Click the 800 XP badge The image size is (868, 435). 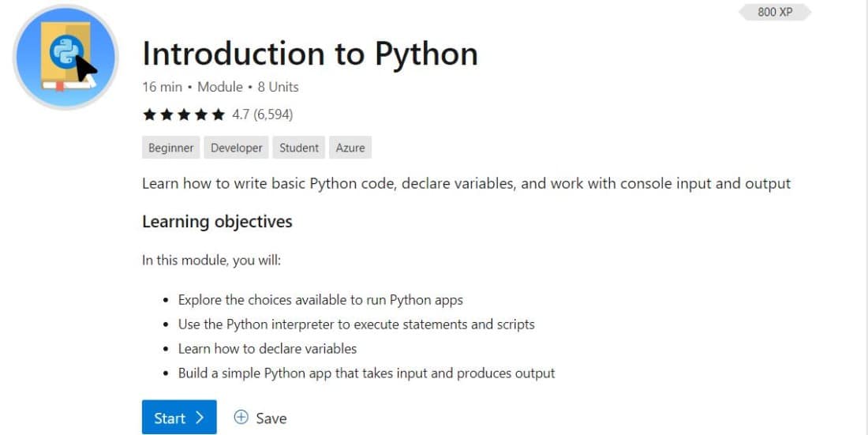(775, 12)
